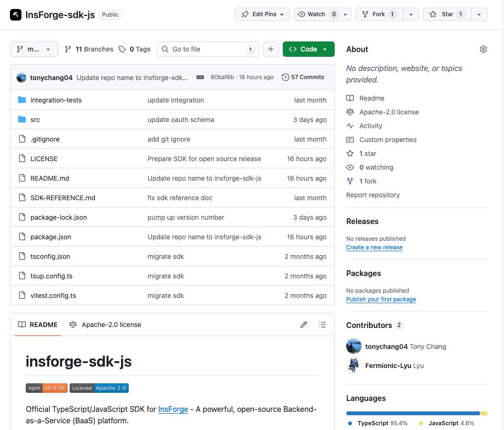
Task: Open the InsForge link in README
Action: pyautogui.click(x=173, y=409)
